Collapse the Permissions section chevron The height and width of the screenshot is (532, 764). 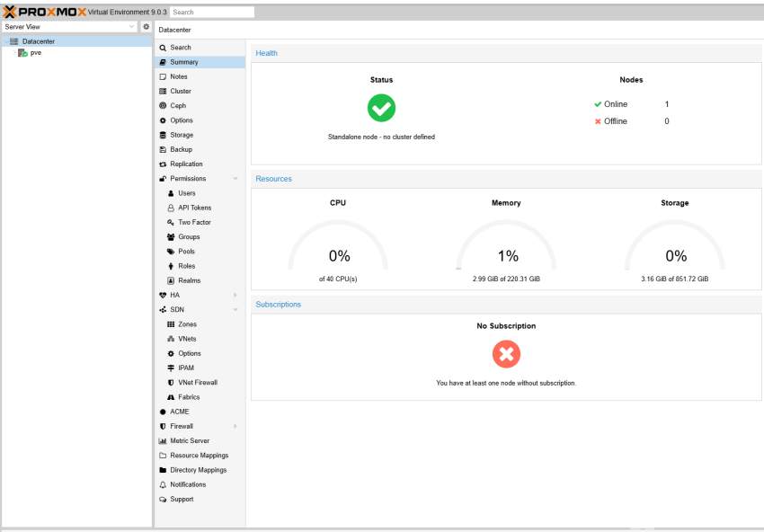point(235,179)
